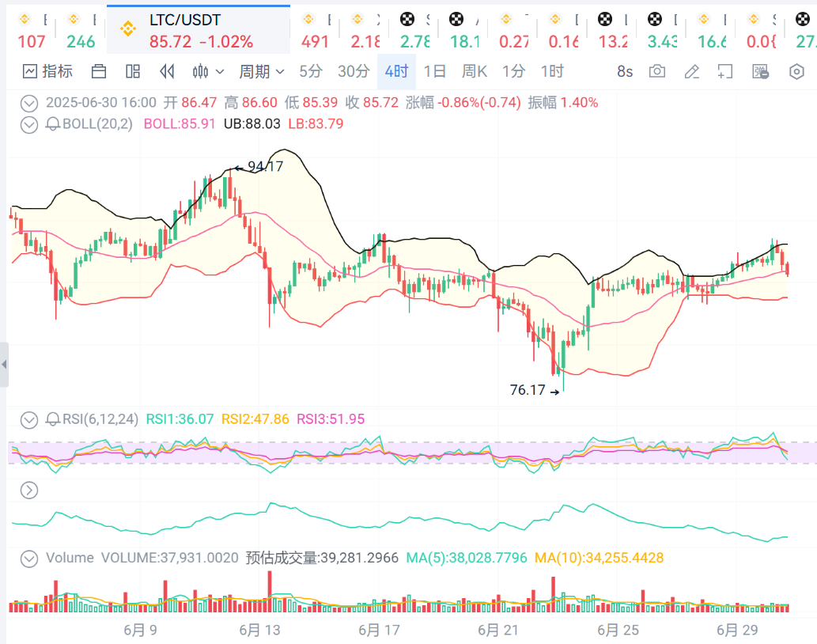Click the MA(5):38,028.7796 volume value
Viewport: 817px width, 644px height.
click(467, 558)
